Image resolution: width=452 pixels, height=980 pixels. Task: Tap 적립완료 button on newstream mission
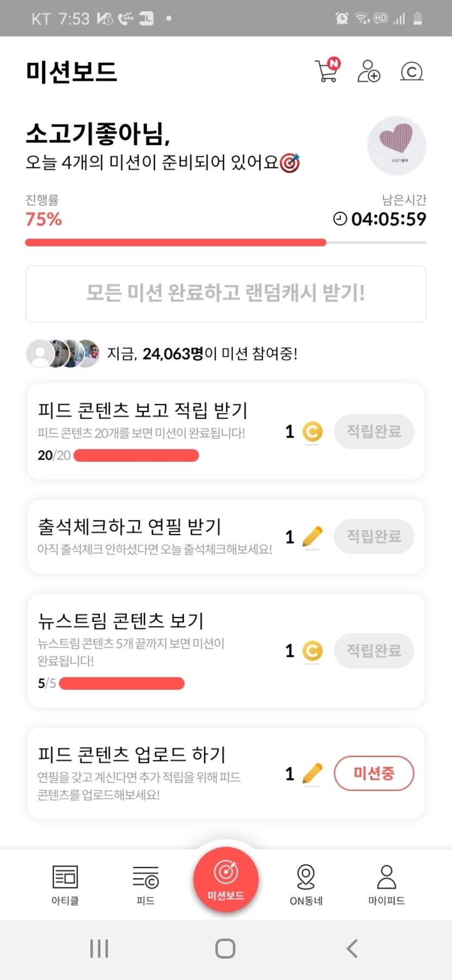click(x=374, y=650)
